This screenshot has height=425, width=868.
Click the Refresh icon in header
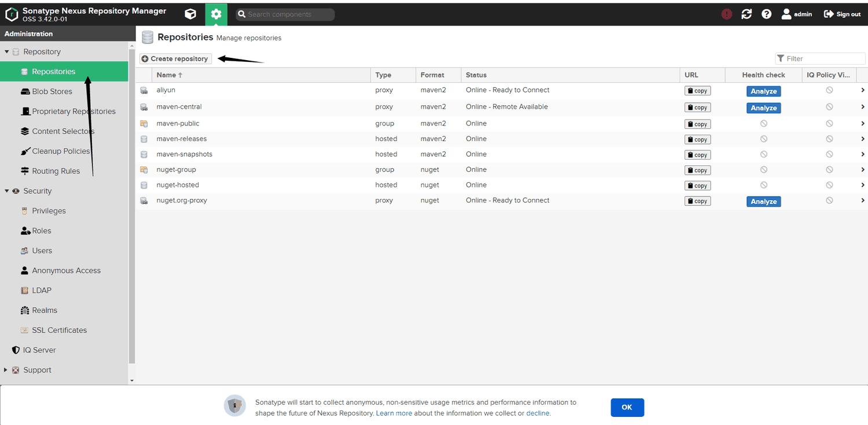[746, 14]
